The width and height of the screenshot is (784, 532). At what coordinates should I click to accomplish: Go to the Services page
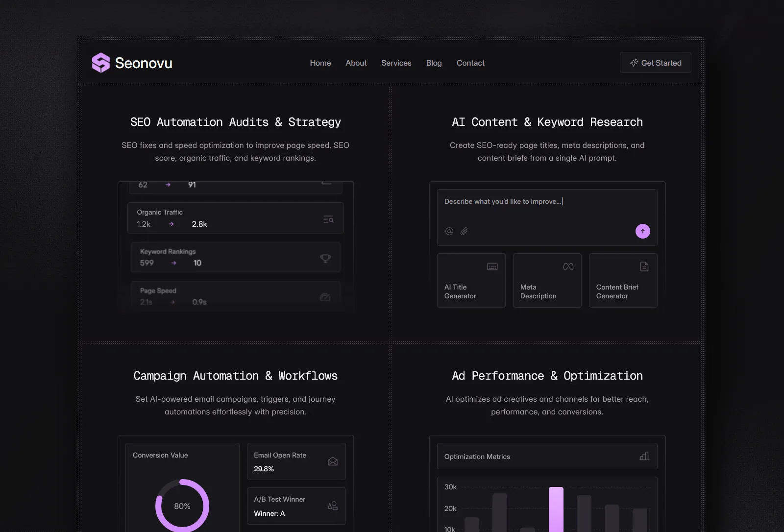click(396, 63)
